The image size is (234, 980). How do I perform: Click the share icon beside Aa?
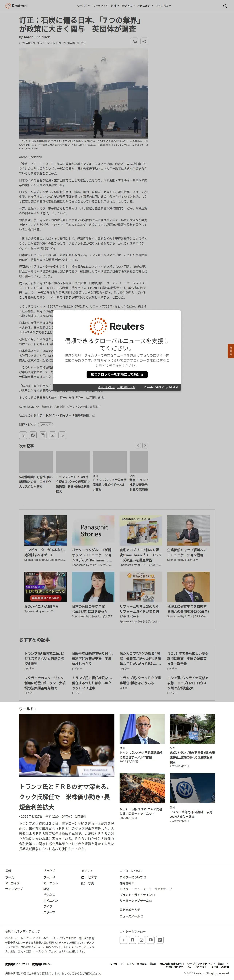144,41
